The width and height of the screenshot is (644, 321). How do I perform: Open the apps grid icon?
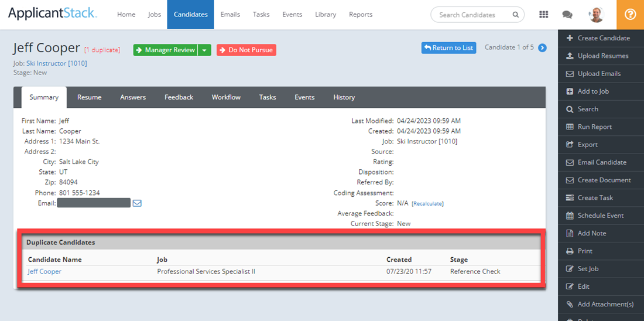(543, 15)
